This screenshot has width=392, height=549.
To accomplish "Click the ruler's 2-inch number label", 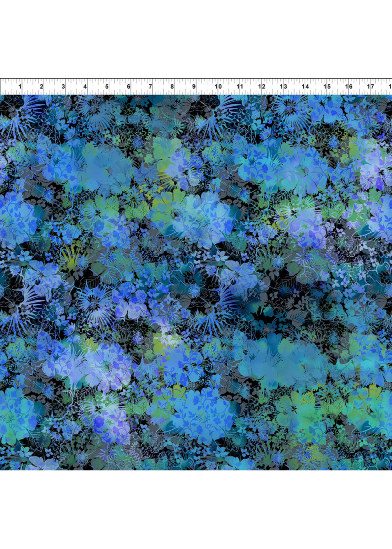I will 42,86.
